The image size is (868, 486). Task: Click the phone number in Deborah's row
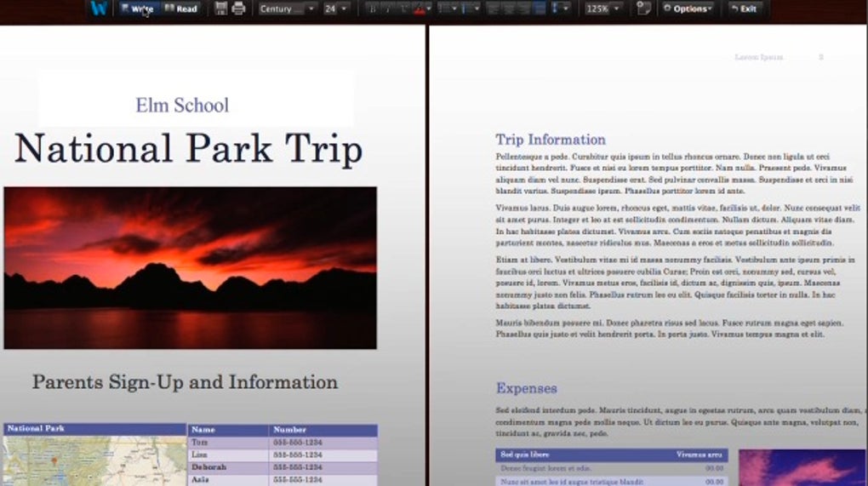298,467
